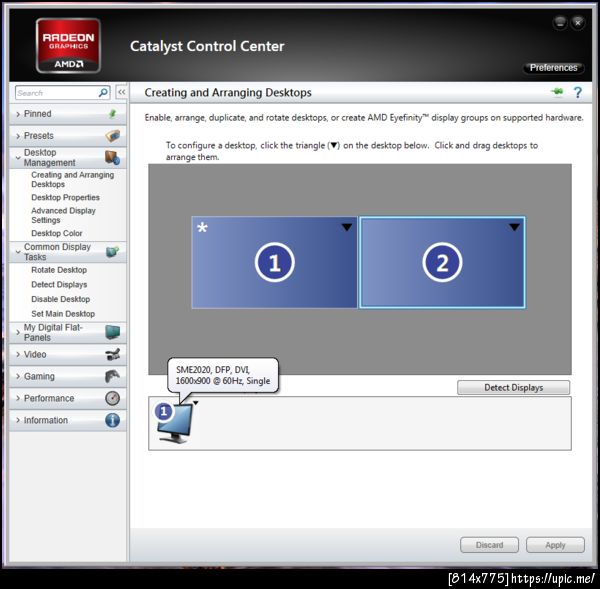
Task: Click the Common Display Tasks icon
Action: tap(112, 251)
